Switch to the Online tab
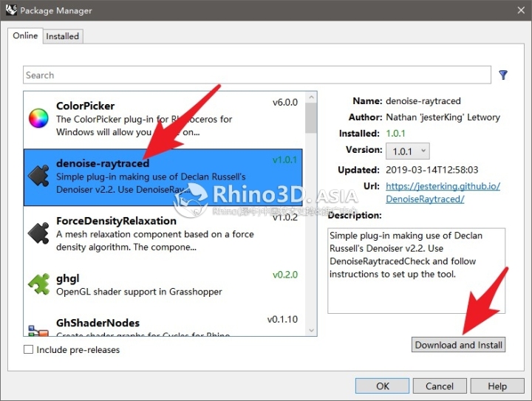This screenshot has width=532, height=401. tap(25, 35)
